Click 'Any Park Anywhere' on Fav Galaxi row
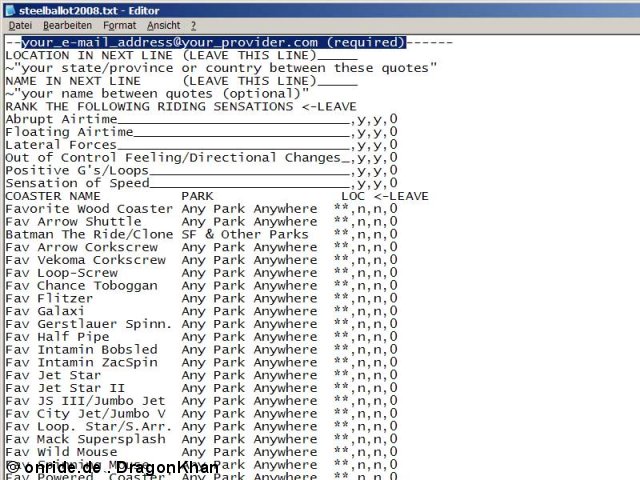Screen dimensions: 640x480 [x=249, y=311]
